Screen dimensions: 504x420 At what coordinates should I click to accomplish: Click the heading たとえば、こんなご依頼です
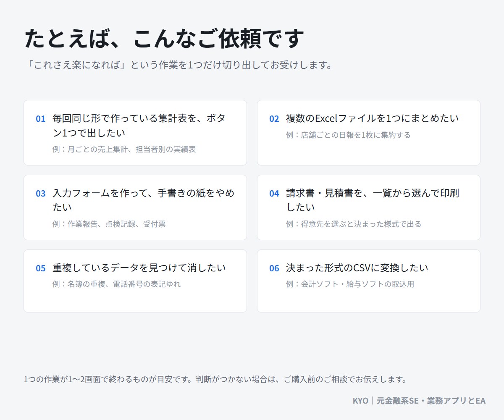coord(163,39)
